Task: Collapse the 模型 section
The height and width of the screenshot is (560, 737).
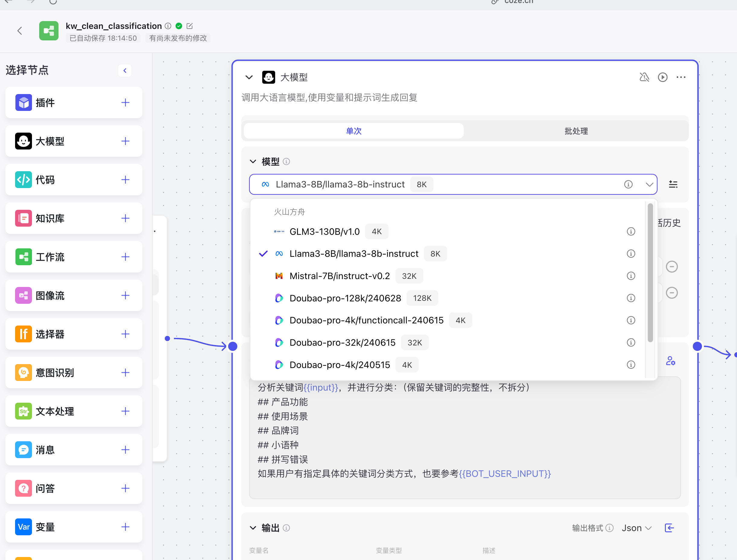Action: point(253,162)
